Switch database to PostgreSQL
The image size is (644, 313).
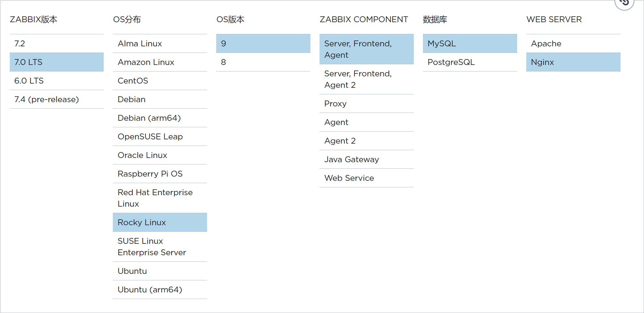pos(470,62)
